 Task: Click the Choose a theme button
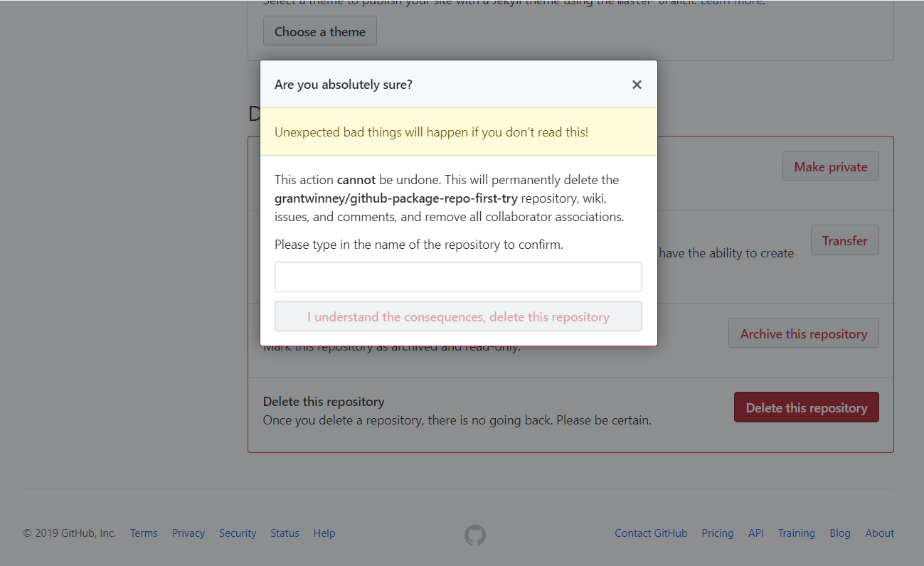[319, 31]
